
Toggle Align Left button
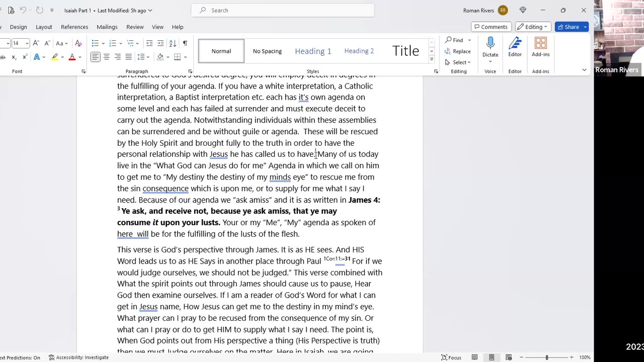95,57
